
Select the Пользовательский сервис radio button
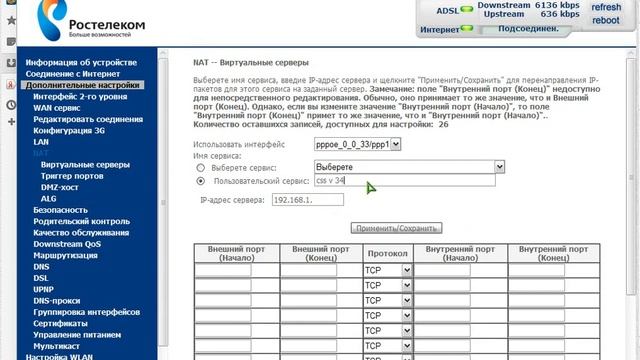200,181
